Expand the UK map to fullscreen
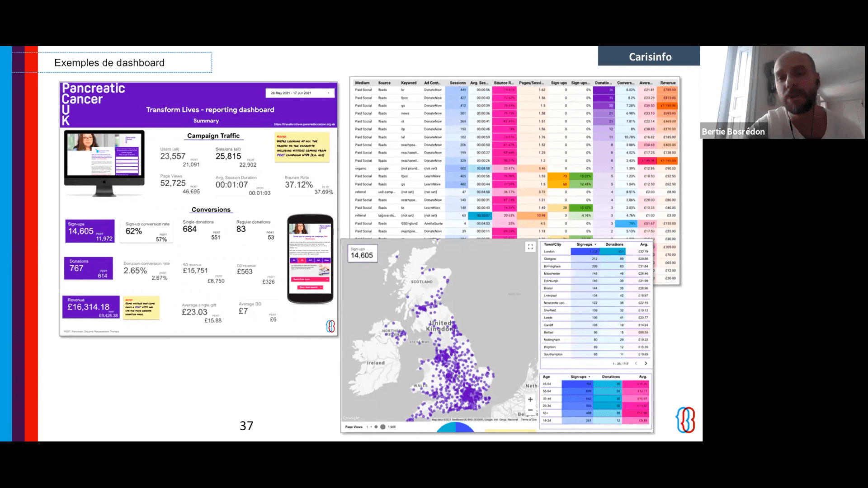This screenshot has height=488, width=868. pos(530,247)
